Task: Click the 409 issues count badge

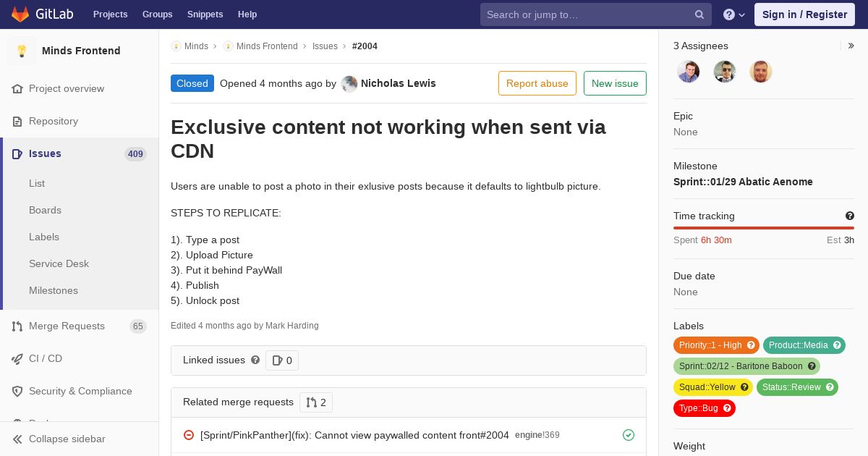Action: coord(135,154)
